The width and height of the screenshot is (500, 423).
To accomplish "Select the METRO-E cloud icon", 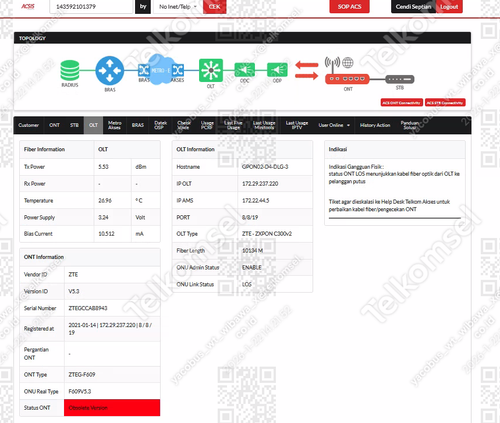I will (161, 70).
